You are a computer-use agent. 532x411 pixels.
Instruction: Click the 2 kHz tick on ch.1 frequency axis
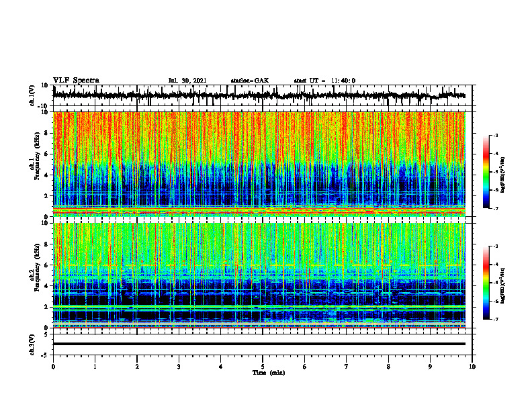click(x=46, y=195)
